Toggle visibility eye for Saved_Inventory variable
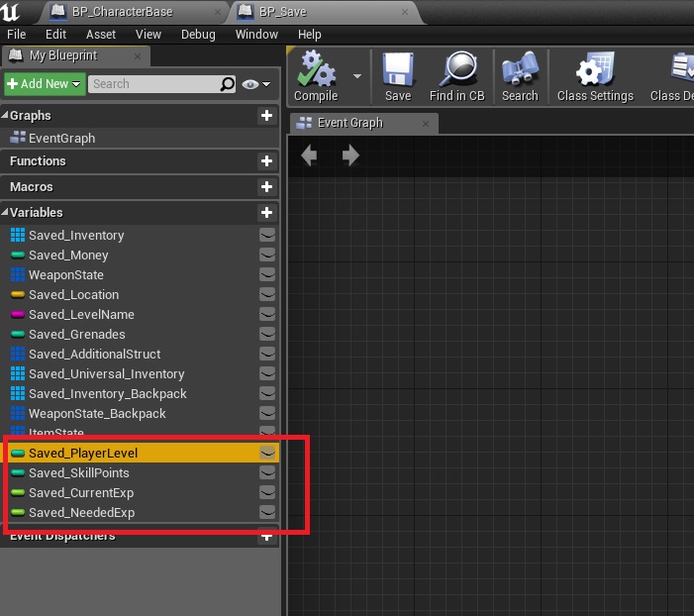 click(267, 236)
